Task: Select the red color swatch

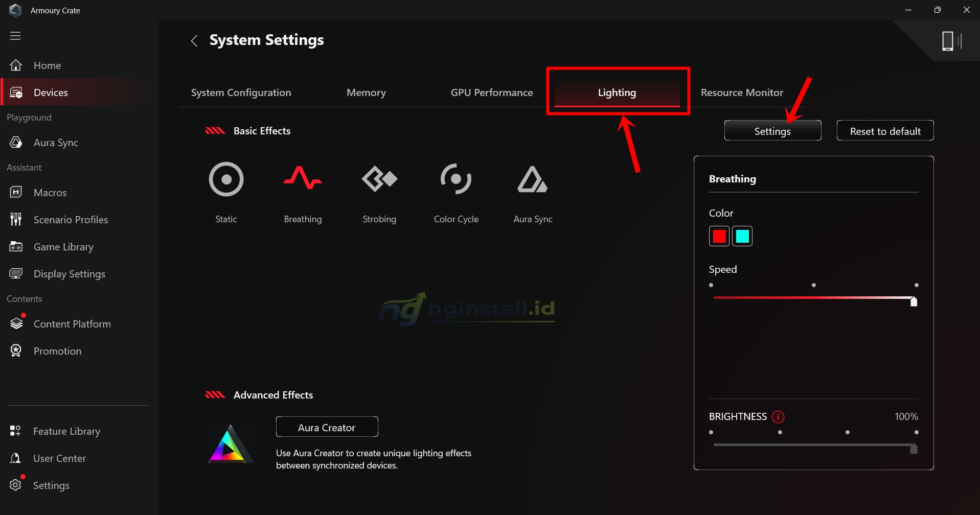Action: [719, 236]
